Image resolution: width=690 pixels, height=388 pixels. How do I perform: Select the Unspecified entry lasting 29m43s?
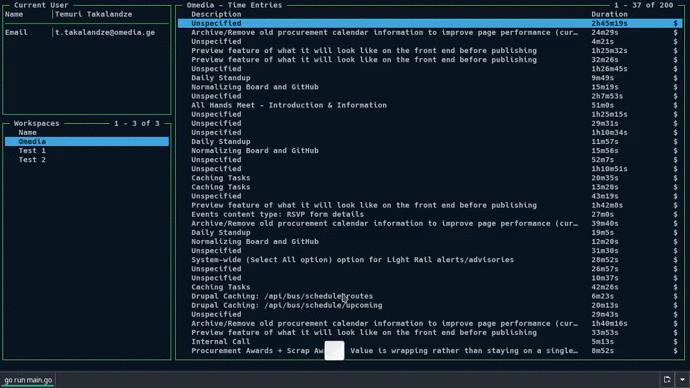click(x=430, y=314)
